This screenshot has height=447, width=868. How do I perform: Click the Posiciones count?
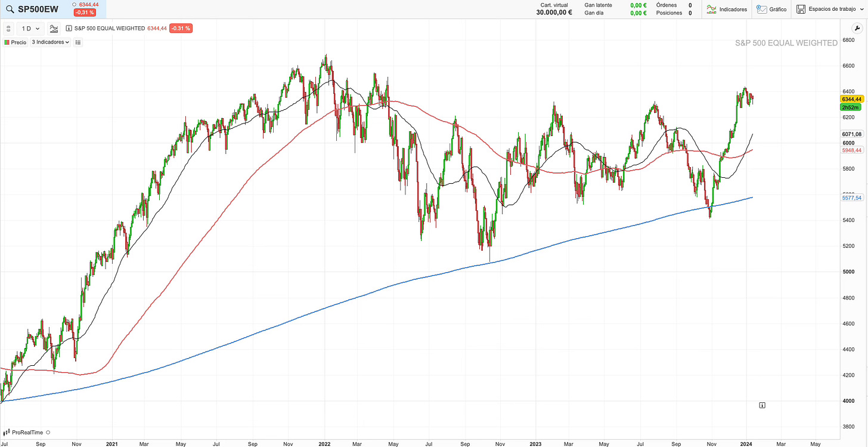tap(690, 13)
